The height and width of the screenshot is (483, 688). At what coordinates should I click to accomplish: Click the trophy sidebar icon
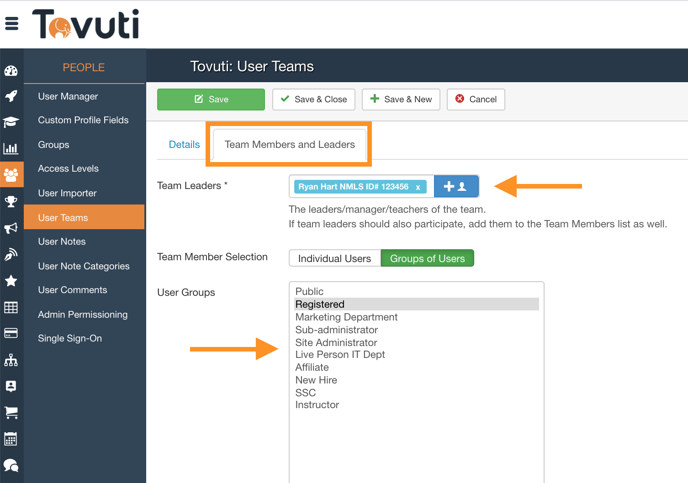coord(11,202)
